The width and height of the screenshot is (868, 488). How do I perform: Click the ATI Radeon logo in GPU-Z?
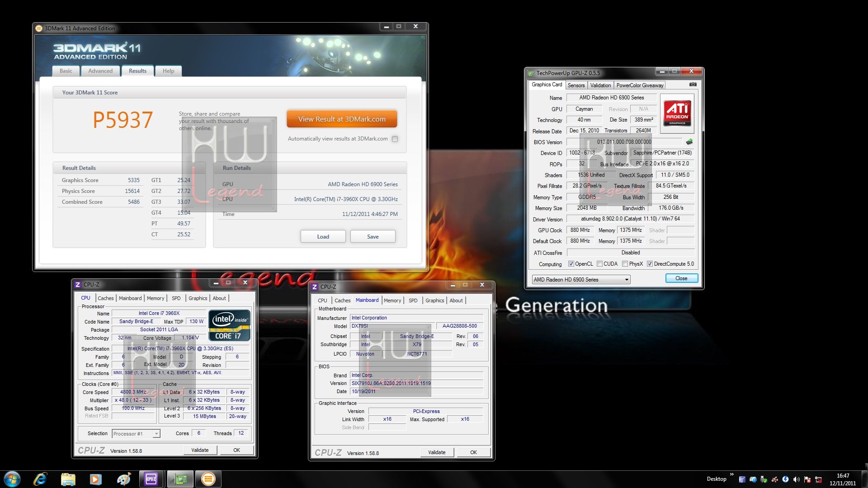677,113
